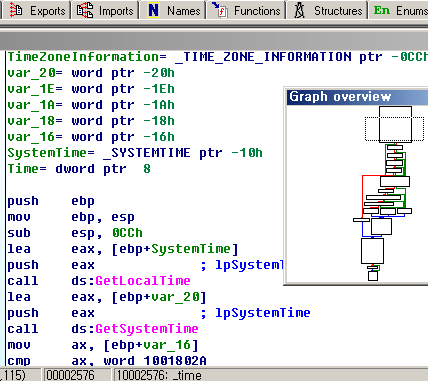Select var_18 declaration line
The width and height of the screenshot is (428, 381).
tap(91, 121)
